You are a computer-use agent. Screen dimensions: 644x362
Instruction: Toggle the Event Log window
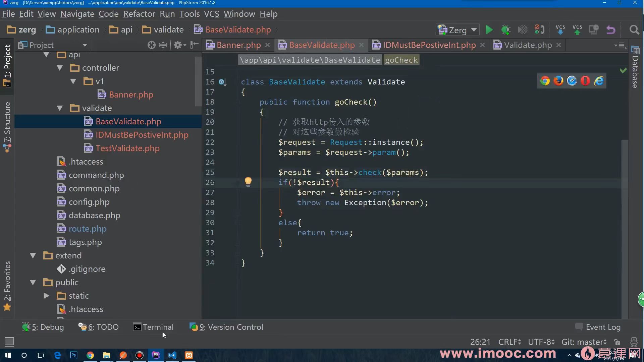point(598,327)
